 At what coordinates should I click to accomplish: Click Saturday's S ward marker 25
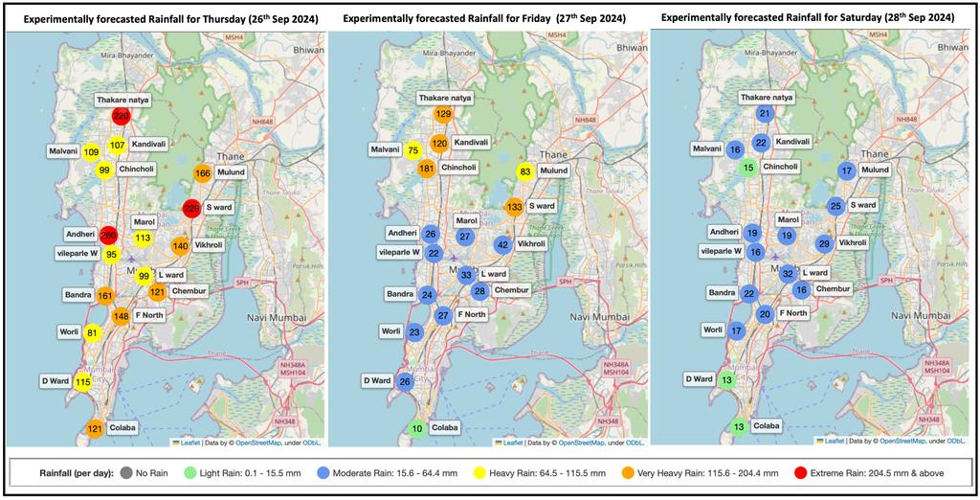pos(835,206)
